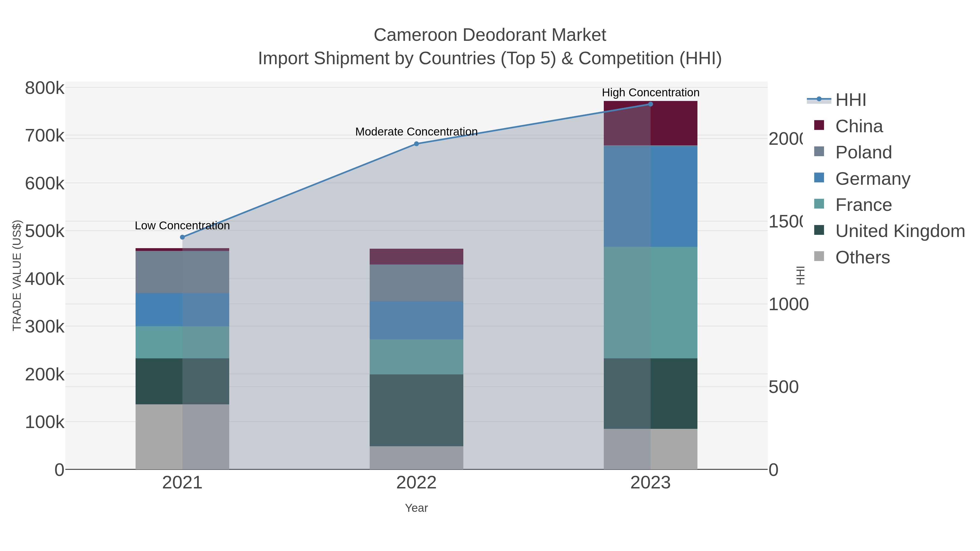Toggle the Poland legend entry
The width and height of the screenshot is (980, 551).
pos(853,152)
